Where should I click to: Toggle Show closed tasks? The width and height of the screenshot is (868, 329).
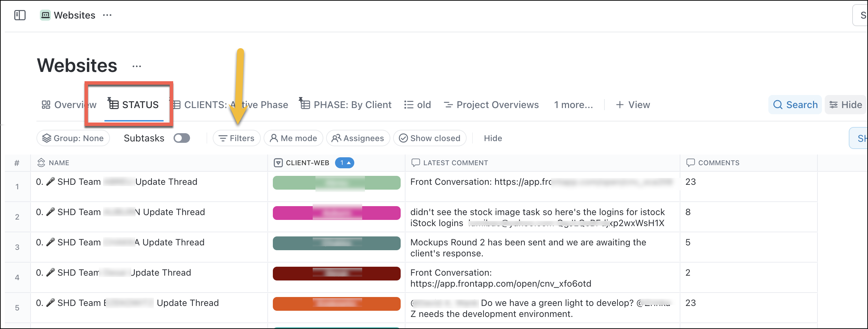(x=430, y=138)
